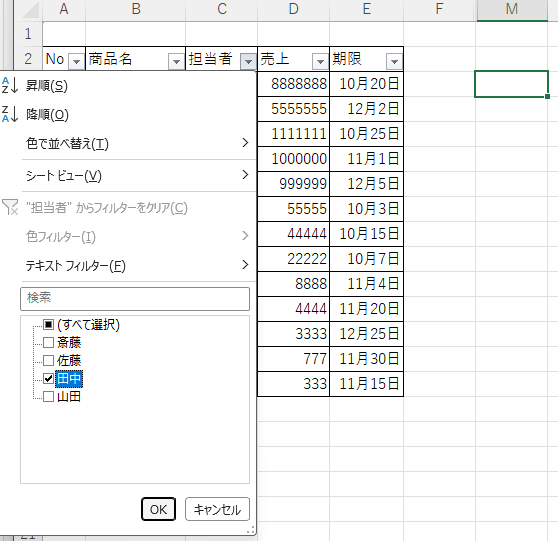This screenshot has width=558, height=541.
Task: Tick the (すべて選択) checkbox
Action: coord(48,324)
